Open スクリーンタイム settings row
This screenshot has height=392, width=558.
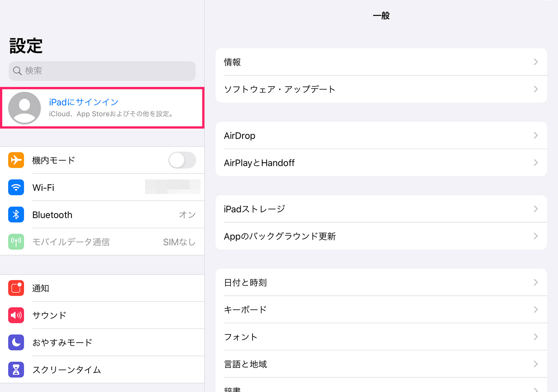tap(102, 369)
